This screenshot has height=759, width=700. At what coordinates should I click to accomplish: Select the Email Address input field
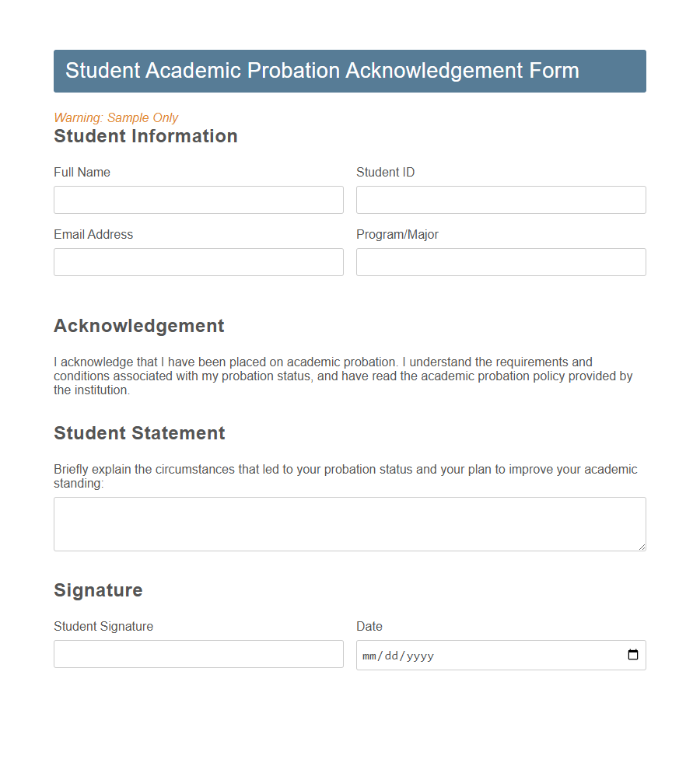pyautogui.click(x=198, y=262)
